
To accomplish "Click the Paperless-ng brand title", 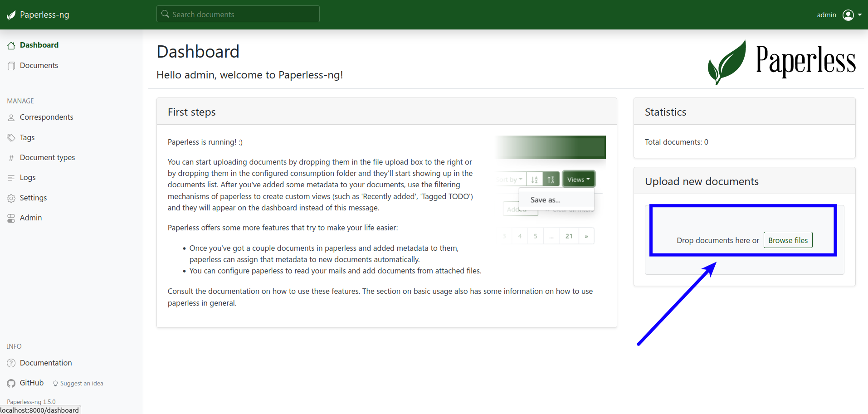I will pos(44,15).
